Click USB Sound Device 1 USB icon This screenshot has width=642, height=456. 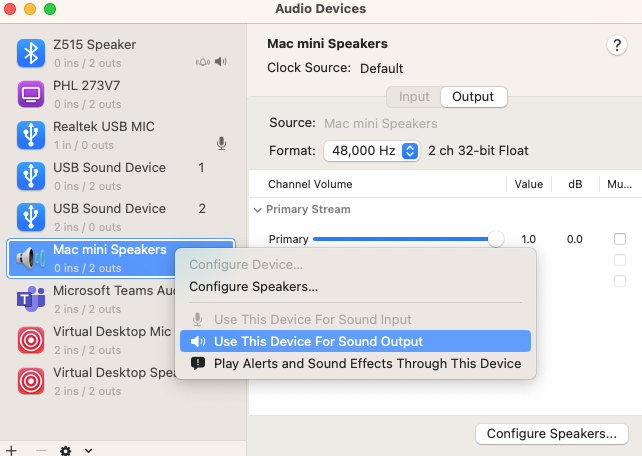pos(31,176)
